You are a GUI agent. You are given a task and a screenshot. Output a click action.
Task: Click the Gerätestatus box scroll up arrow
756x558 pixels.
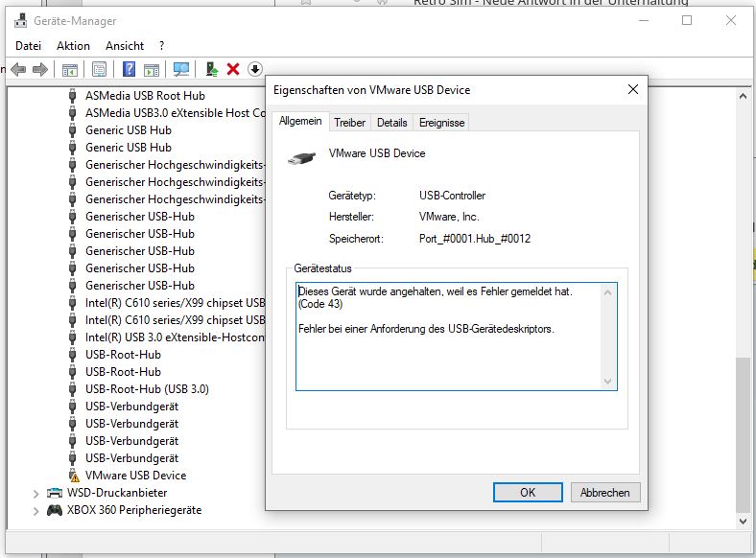608,292
